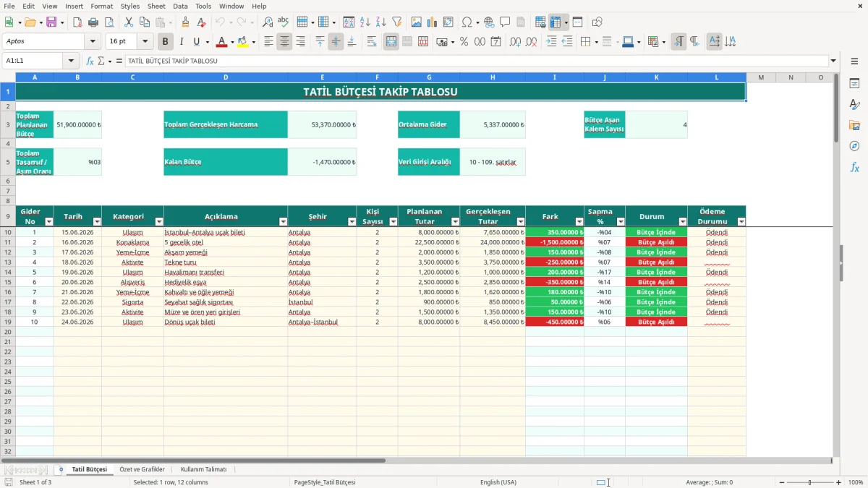Export directly as PDF

pyautogui.click(x=77, y=22)
